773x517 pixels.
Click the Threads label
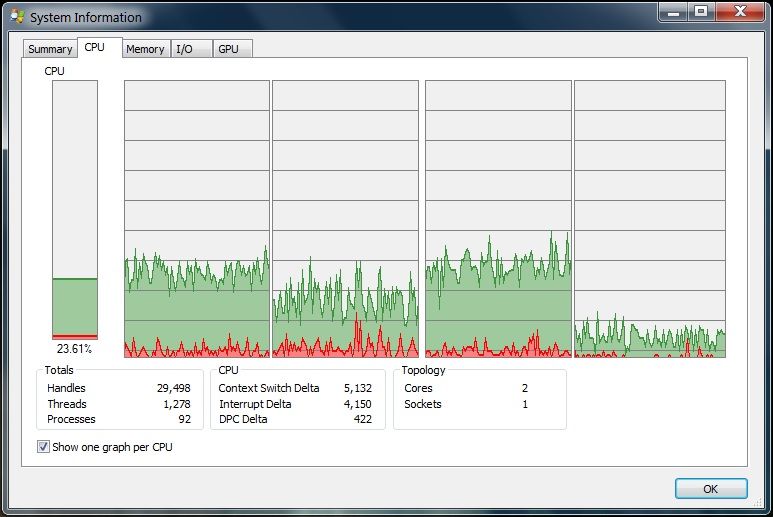67,404
